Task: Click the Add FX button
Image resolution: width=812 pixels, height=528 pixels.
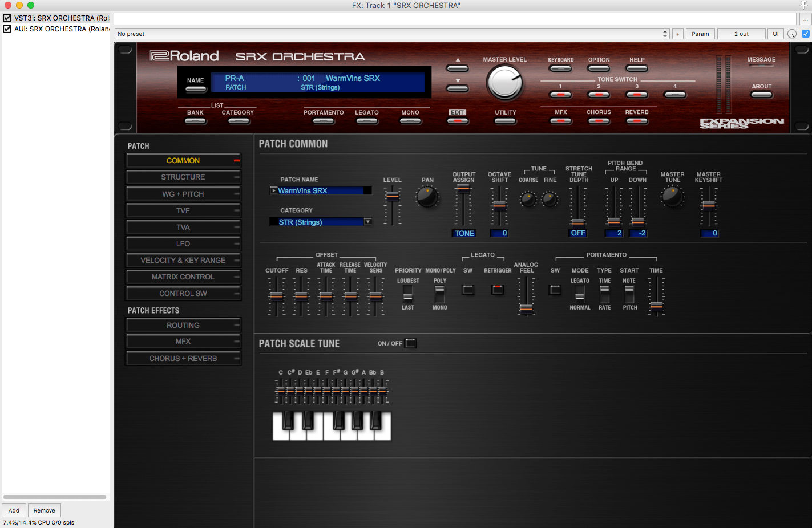Action: [14, 510]
